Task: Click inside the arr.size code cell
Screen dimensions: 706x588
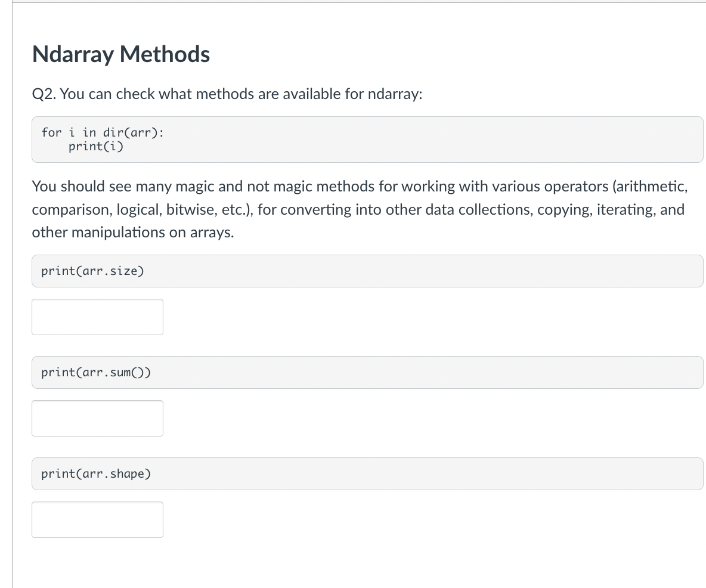Action: point(92,271)
